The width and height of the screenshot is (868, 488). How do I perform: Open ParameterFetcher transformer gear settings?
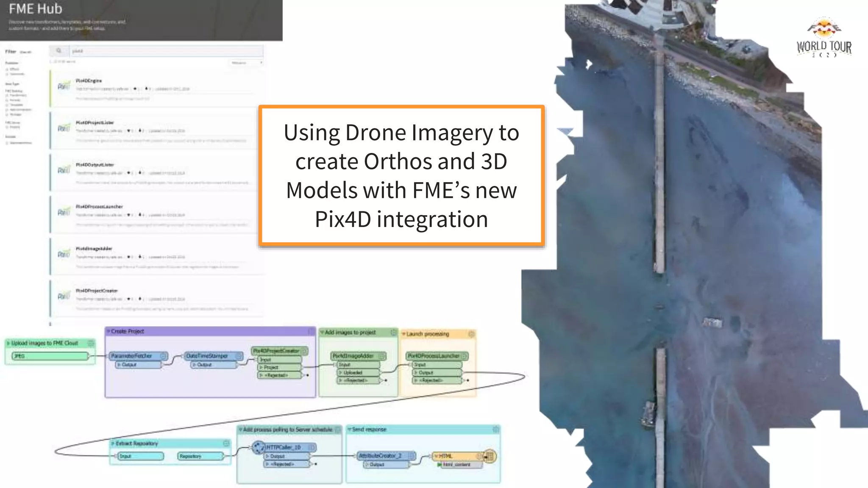pos(164,356)
